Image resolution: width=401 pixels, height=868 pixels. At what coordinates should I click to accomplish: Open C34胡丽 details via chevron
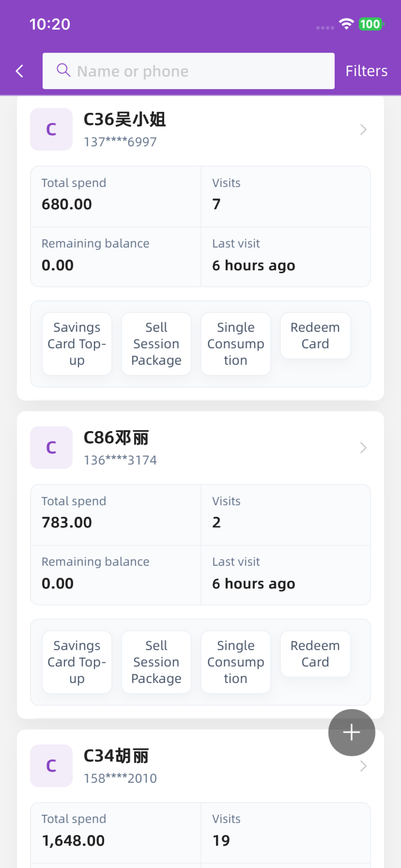[363, 766]
